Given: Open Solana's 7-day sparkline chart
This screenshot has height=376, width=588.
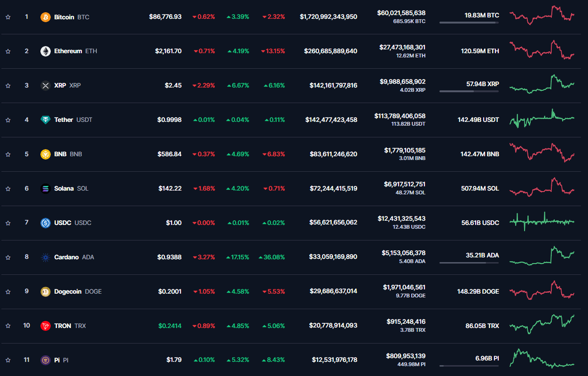Looking at the screenshot, I should coord(542,187).
